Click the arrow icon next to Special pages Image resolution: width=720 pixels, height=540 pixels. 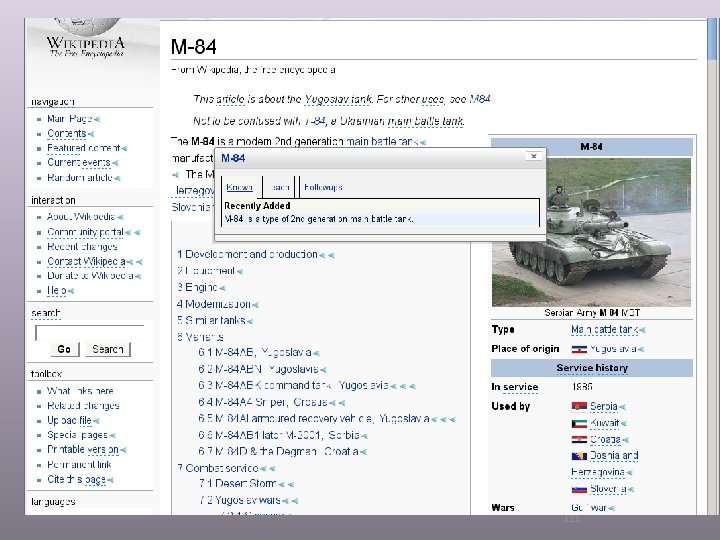click(x=112, y=436)
